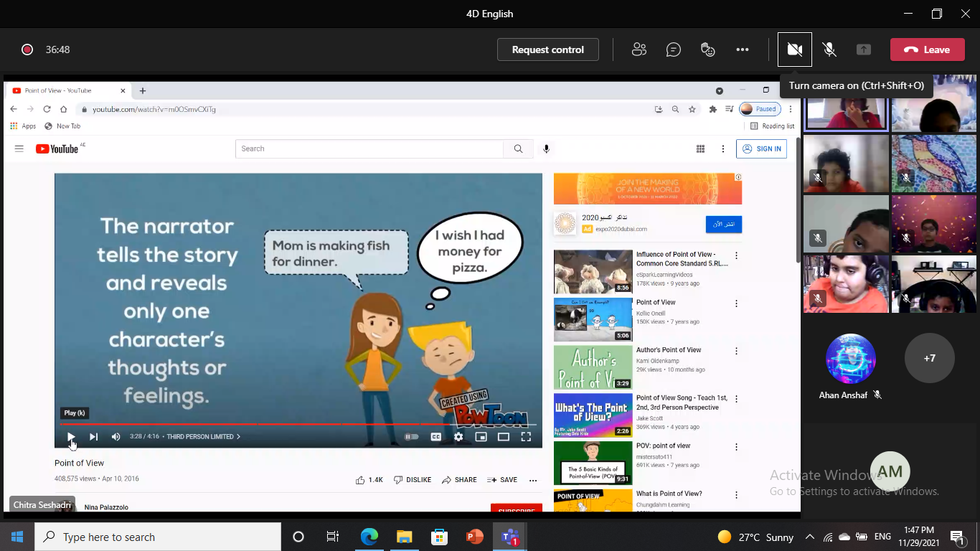Click YouTube's search with voice microphone
The image size is (980, 551).
pos(546,149)
